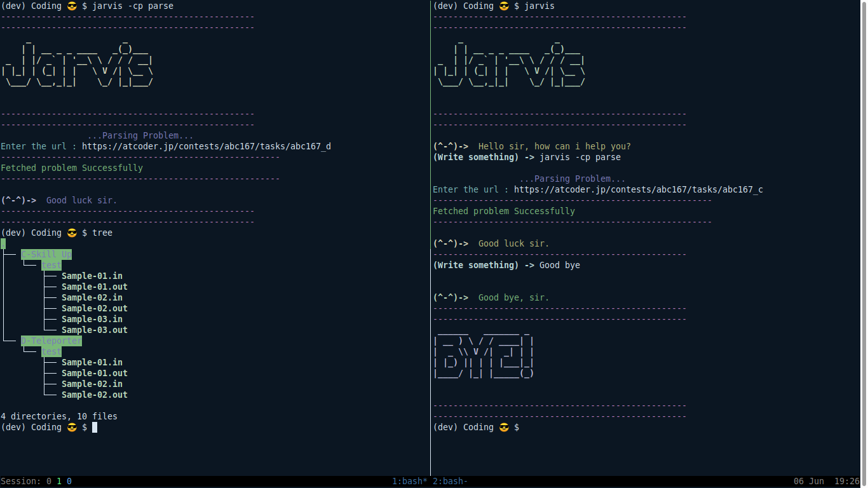This screenshot has height=488, width=868.
Task: Click the sunglasses emoji in right pane's 'jarvis' prompt
Action: [x=504, y=6]
